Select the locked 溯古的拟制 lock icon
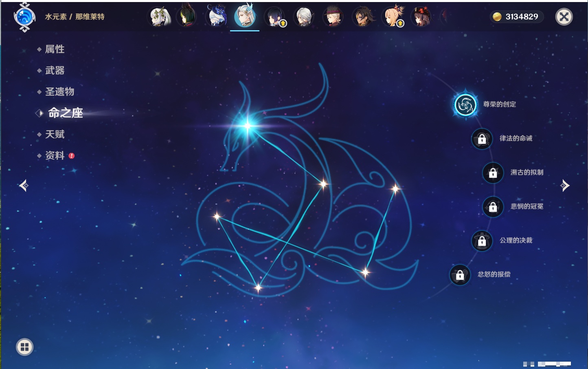 (x=493, y=173)
